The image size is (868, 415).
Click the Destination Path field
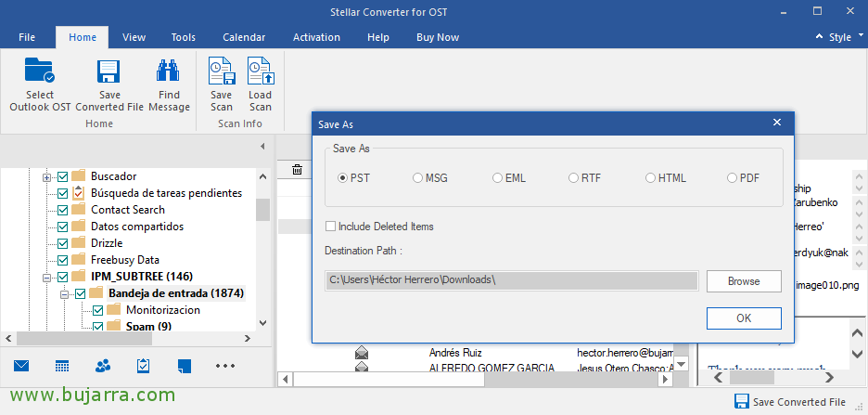pyautogui.click(x=512, y=280)
